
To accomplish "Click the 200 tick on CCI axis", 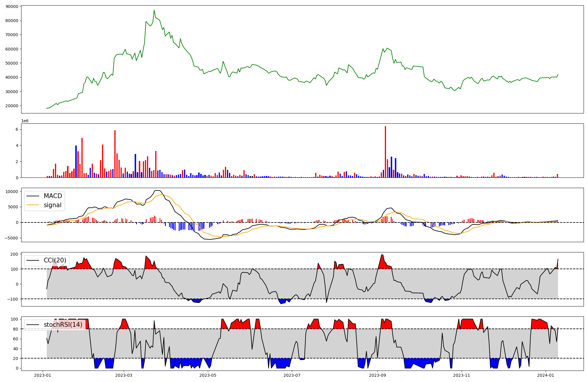I will tap(14, 254).
